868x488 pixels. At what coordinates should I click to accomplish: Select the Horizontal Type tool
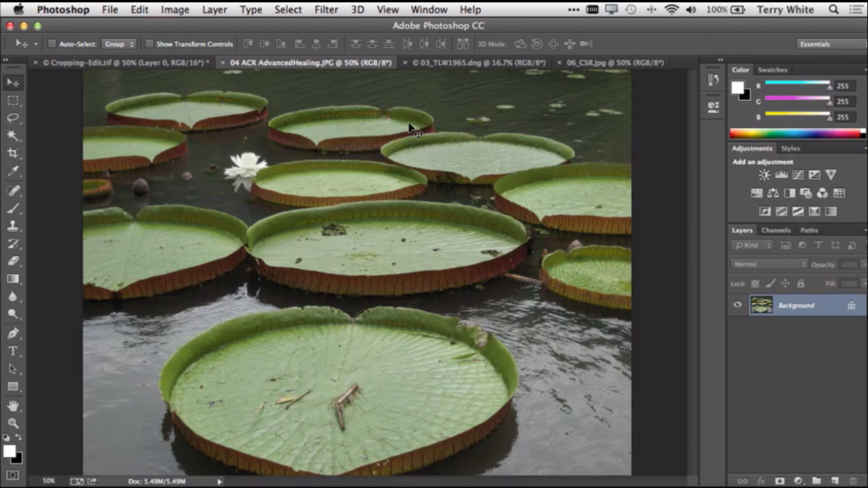[x=13, y=351]
